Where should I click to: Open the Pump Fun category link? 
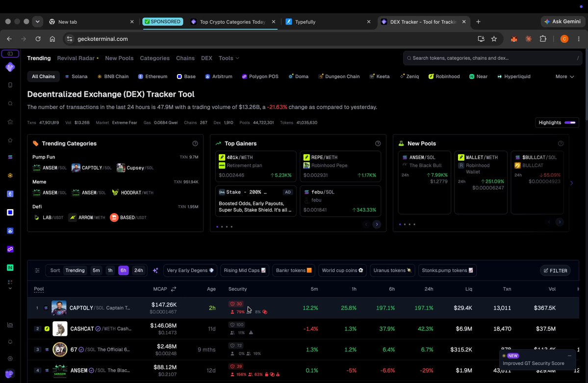point(44,157)
